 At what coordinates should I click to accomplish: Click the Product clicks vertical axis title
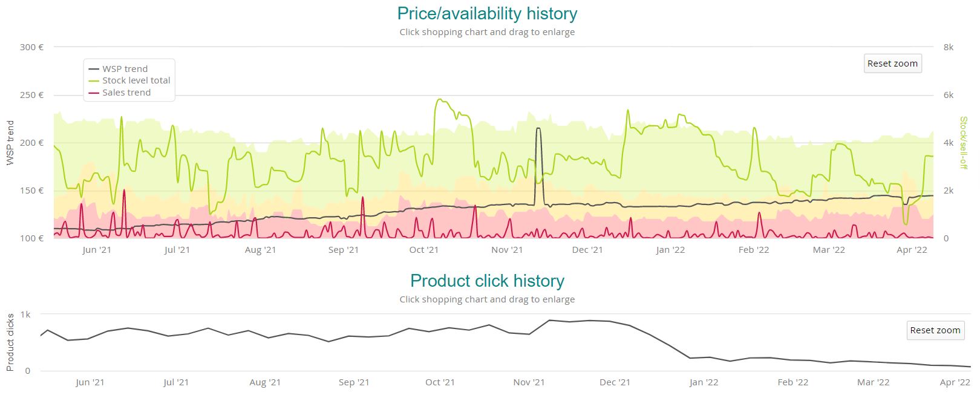[x=10, y=342]
